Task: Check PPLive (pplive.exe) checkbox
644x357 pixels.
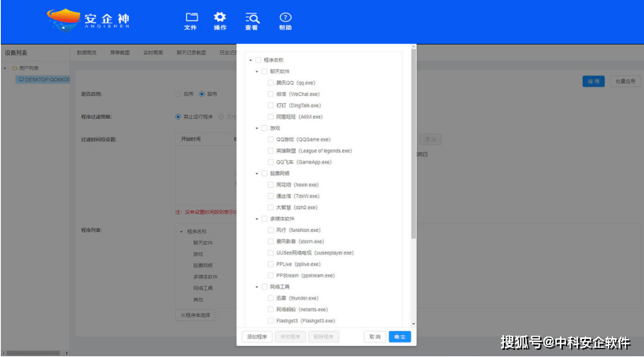Action: (x=270, y=264)
